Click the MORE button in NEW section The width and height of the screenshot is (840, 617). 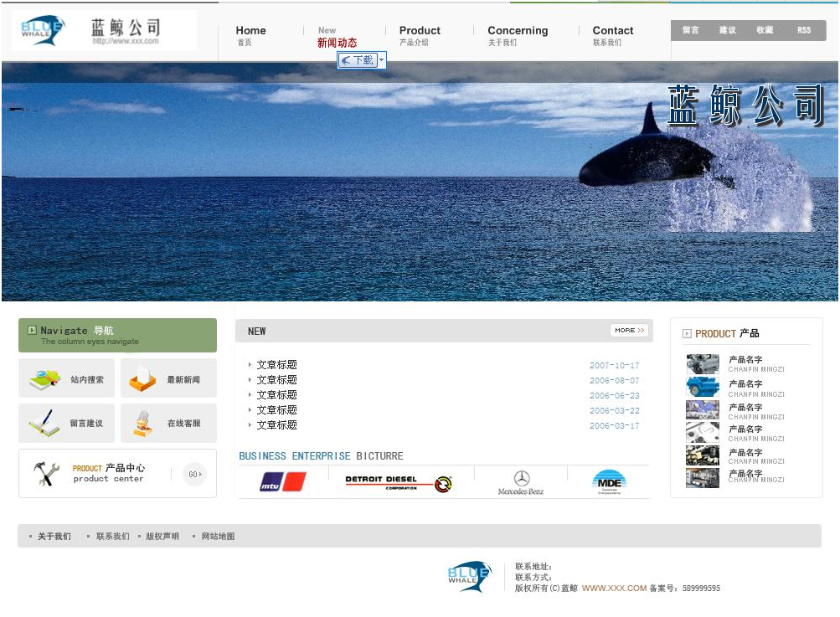629,331
